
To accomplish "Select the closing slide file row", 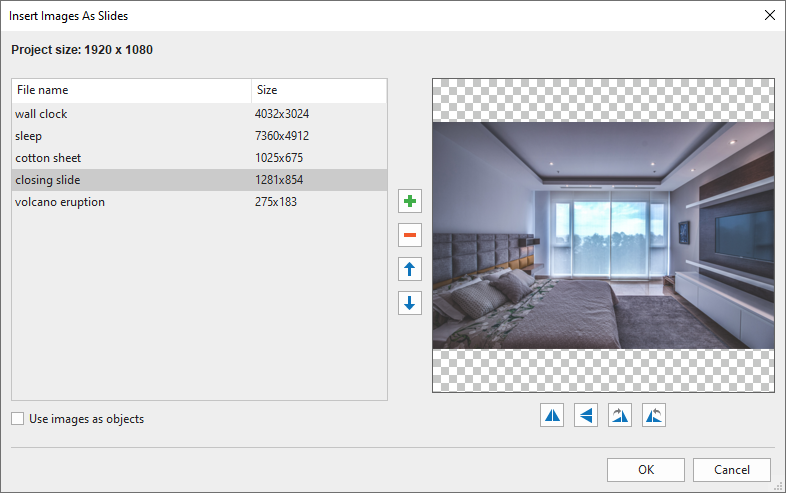I will 199,180.
